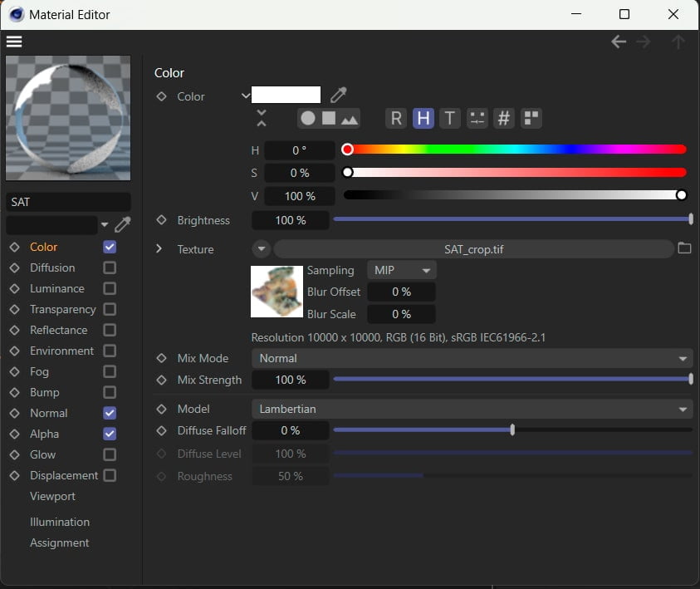Select the Glow channel label
This screenshot has height=589, width=700.
click(42, 454)
